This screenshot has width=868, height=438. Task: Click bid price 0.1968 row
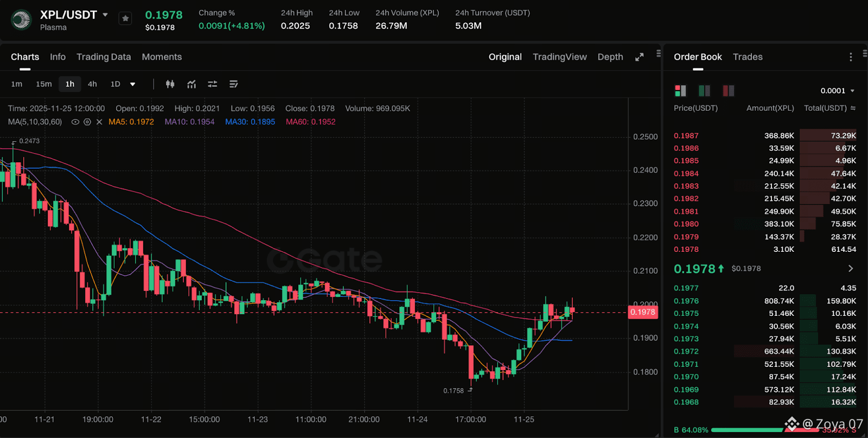coord(765,402)
